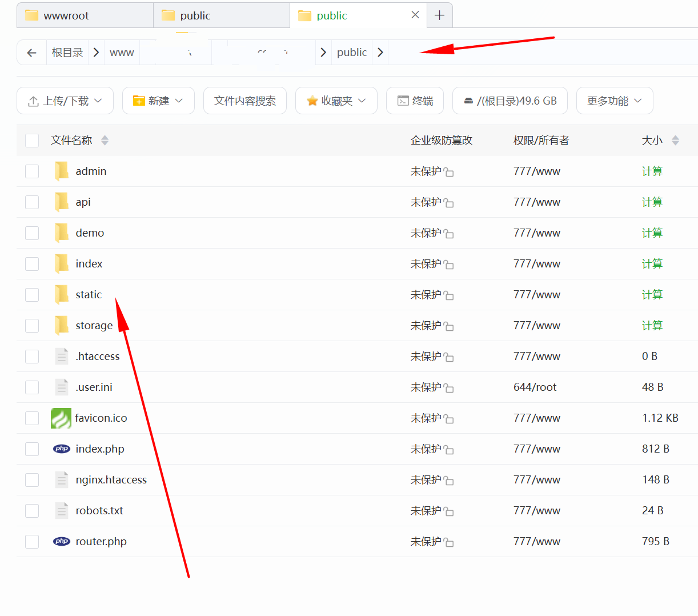Open the terminal (终端) button
Image resolution: width=698 pixels, height=616 pixels.
pyautogui.click(x=415, y=101)
